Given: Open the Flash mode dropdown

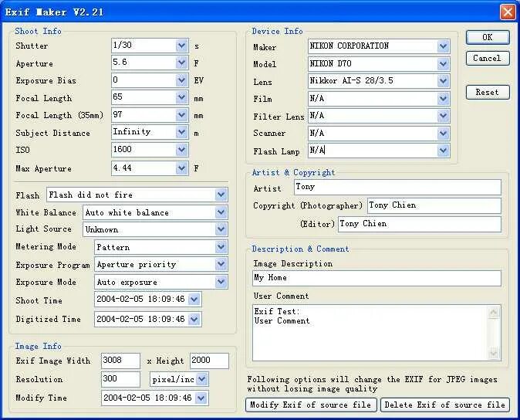Looking at the screenshot, I should point(221,195).
